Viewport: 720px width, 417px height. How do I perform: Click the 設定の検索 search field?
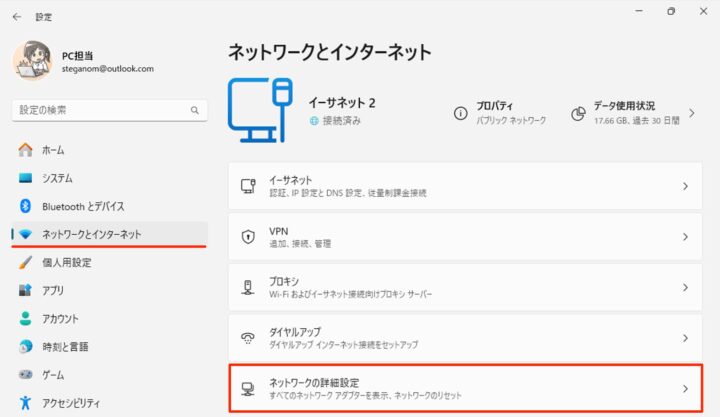pyautogui.click(x=109, y=110)
